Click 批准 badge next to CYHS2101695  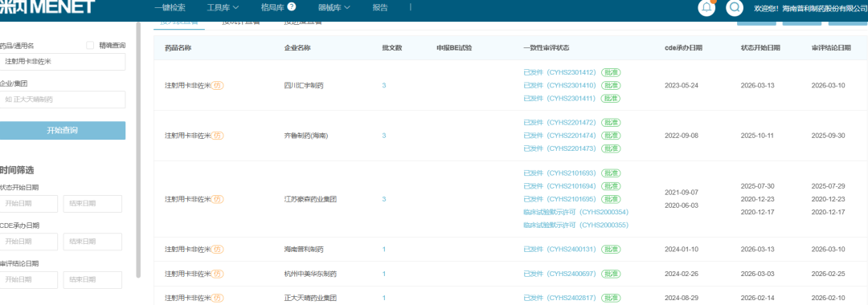pos(611,199)
